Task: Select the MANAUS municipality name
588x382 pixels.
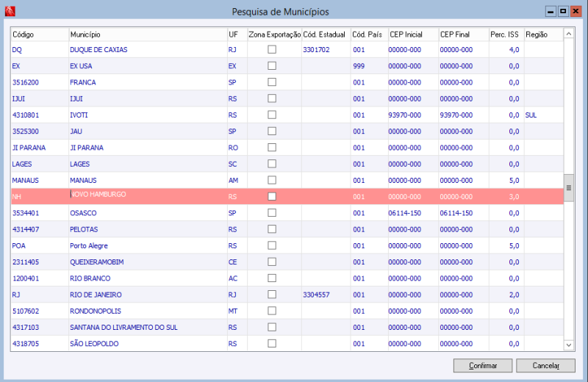Action: coord(83,180)
